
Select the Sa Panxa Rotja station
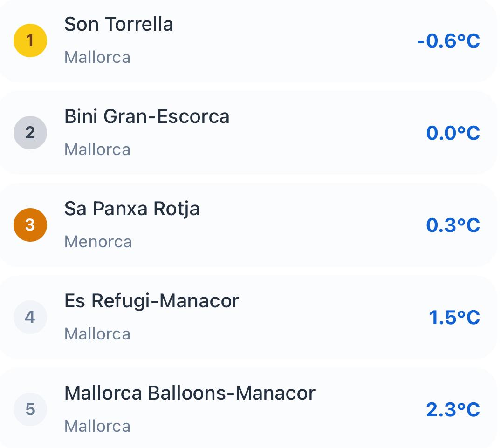pyautogui.click(x=132, y=209)
